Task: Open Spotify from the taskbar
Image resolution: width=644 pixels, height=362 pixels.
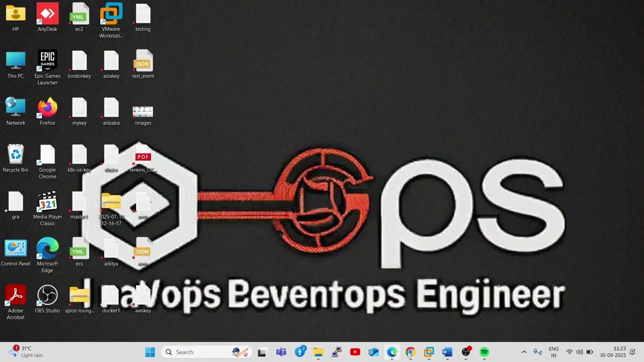Action: coord(484,352)
